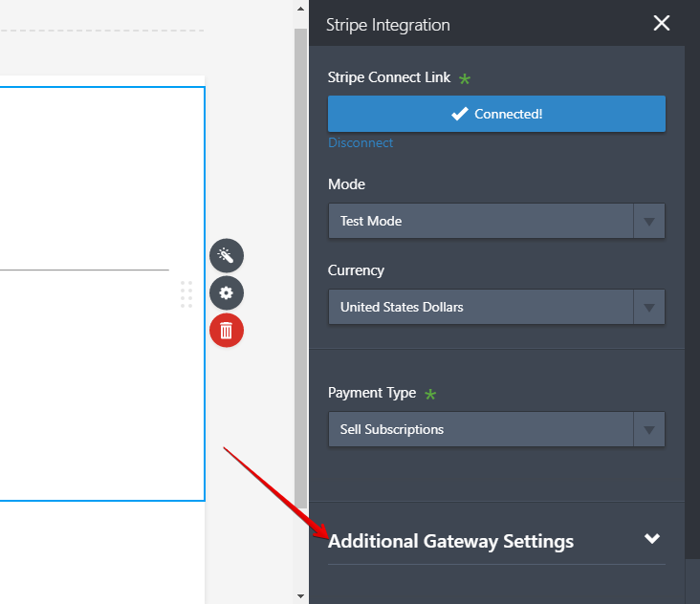This screenshot has width=700, height=604.
Task: Open Currency dropdown showing United States Dollars
Action: point(496,307)
